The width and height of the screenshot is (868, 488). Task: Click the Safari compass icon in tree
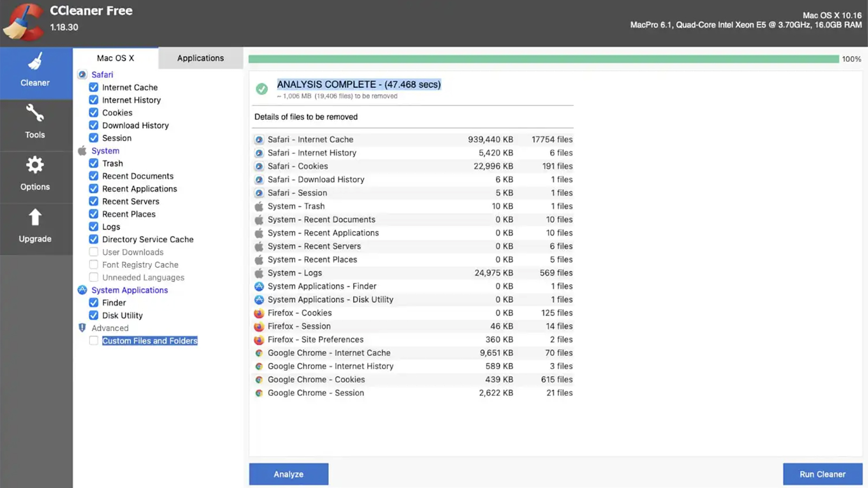(x=82, y=75)
